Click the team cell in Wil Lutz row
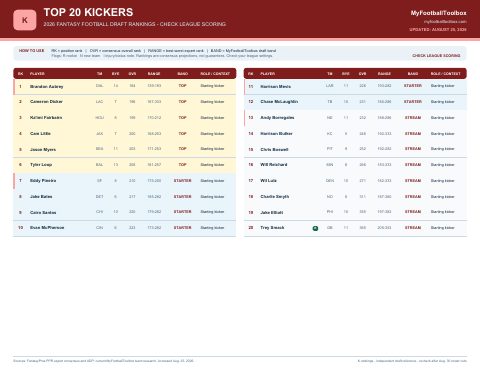Image resolution: width=480 pixels, height=371 pixels. click(x=330, y=180)
